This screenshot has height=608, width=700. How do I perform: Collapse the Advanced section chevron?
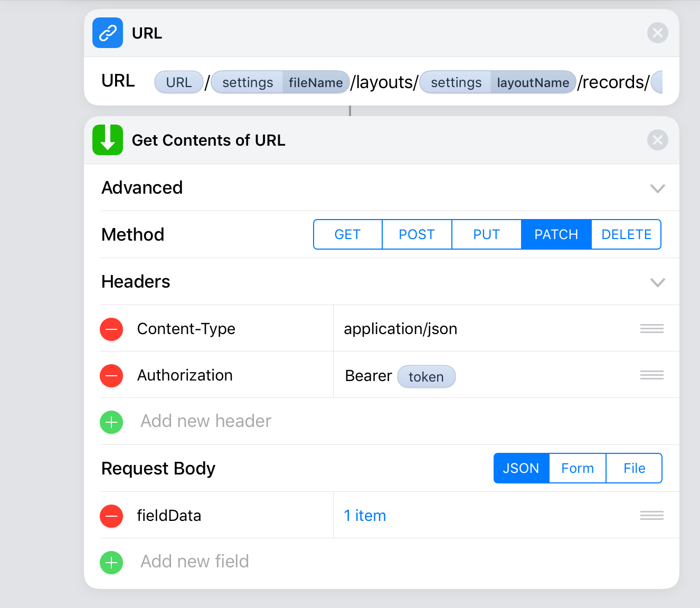657,188
